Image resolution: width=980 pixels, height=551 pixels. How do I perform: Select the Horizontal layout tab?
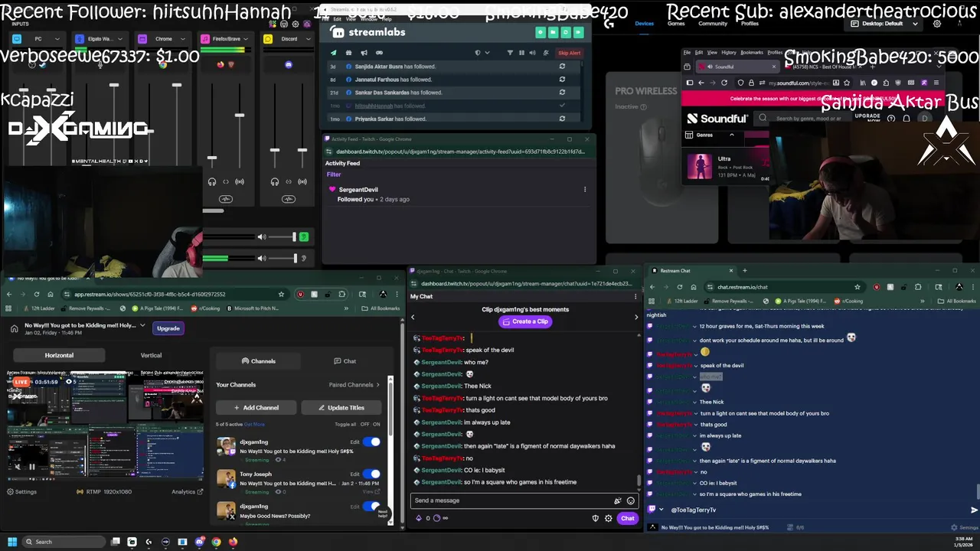coord(59,355)
